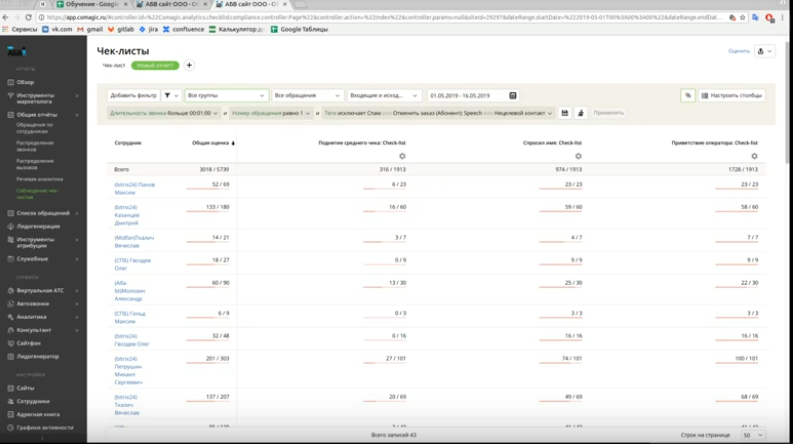The image size is (793, 444).
Task: Open the funnel filter dropdown
Action: click(171, 95)
